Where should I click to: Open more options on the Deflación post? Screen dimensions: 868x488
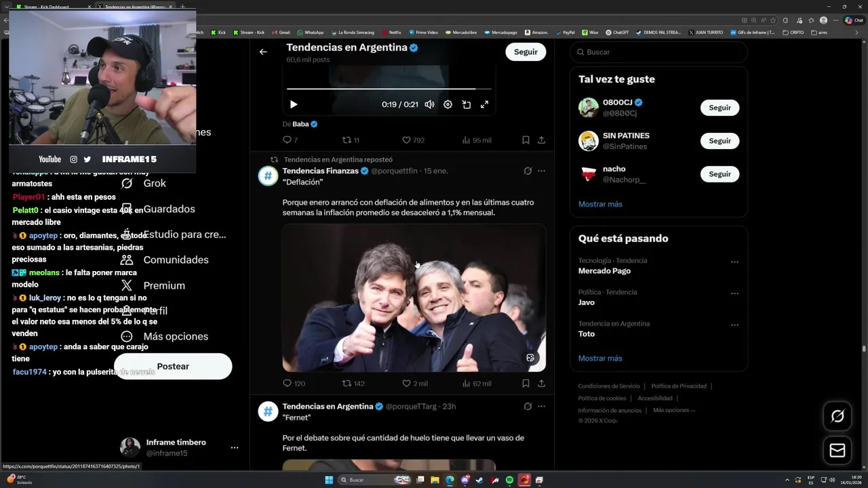[541, 171]
